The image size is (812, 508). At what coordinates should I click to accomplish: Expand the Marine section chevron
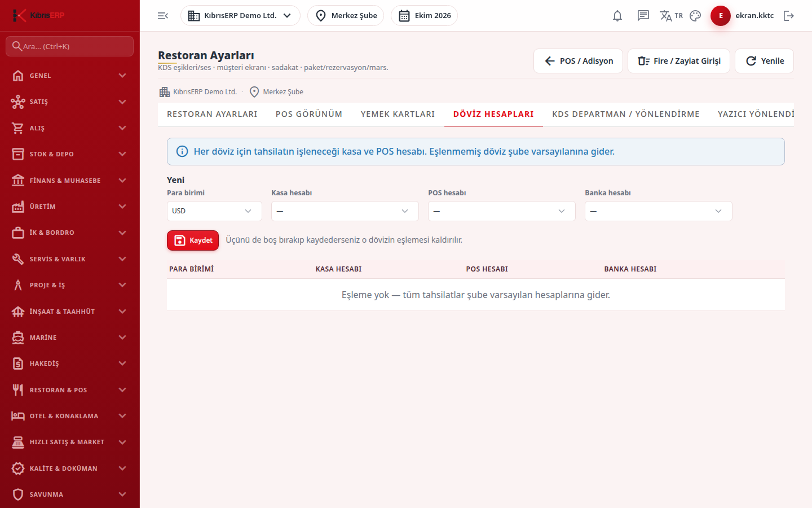pyautogui.click(x=122, y=338)
